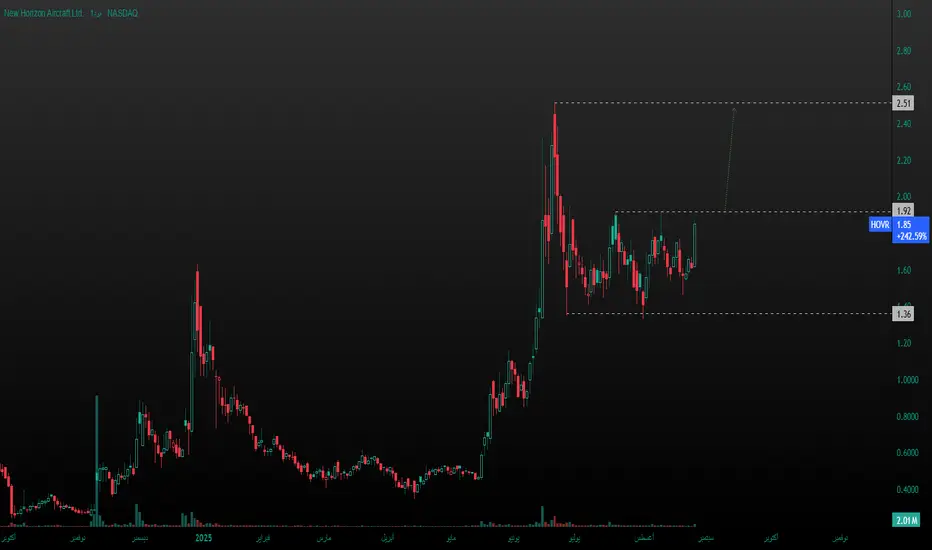Viewport: 932px width, 550px height.
Task: Click the 1.20 price axis label
Action: [x=903, y=343]
